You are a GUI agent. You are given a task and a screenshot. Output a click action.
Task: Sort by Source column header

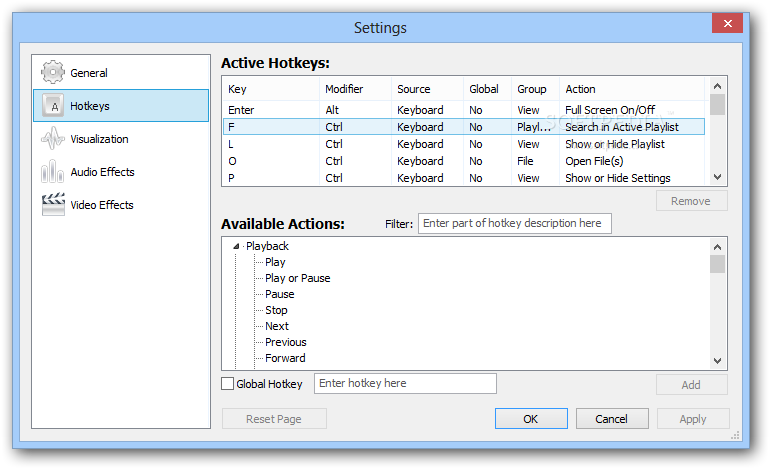click(x=427, y=89)
